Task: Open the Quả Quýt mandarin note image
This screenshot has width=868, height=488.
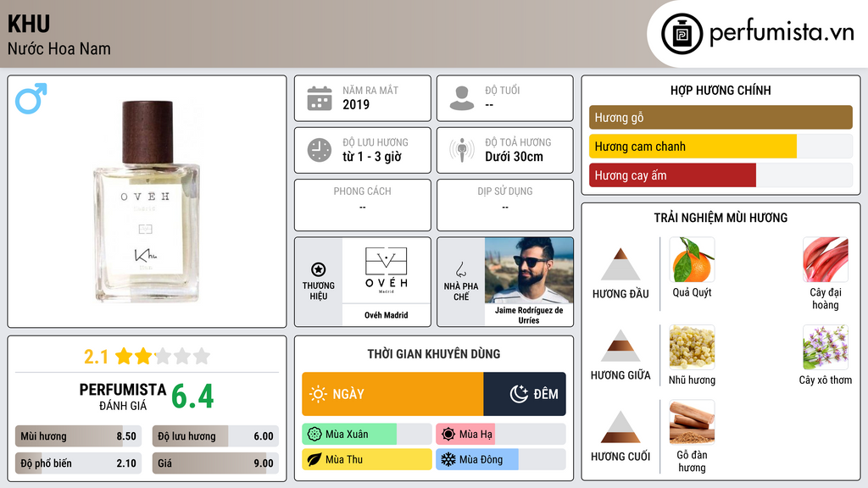Action: click(x=692, y=259)
